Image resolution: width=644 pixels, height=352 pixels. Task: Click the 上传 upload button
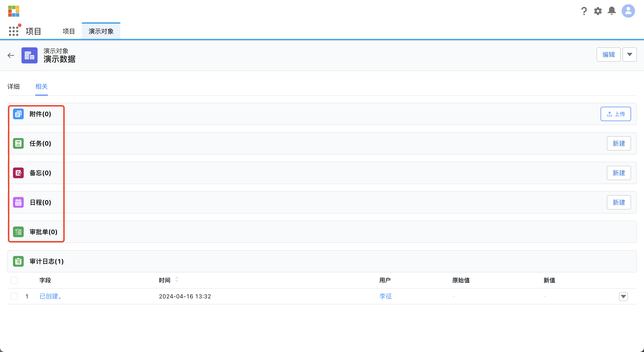616,114
